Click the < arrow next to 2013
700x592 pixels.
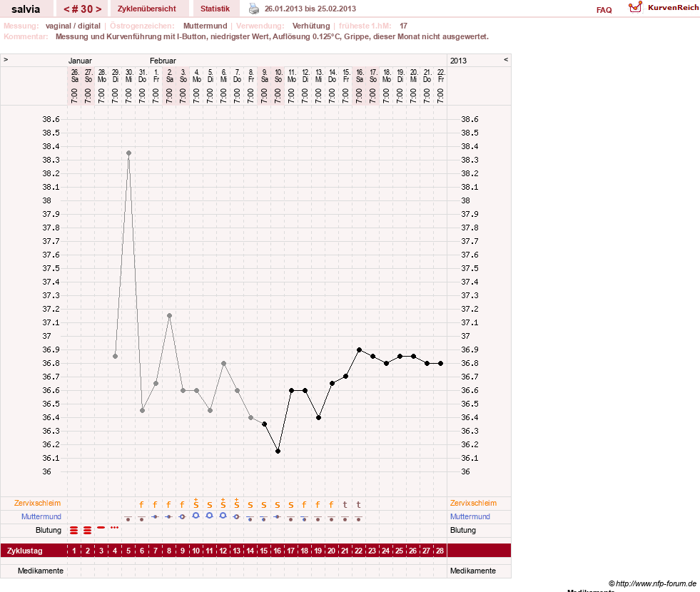[x=506, y=59]
